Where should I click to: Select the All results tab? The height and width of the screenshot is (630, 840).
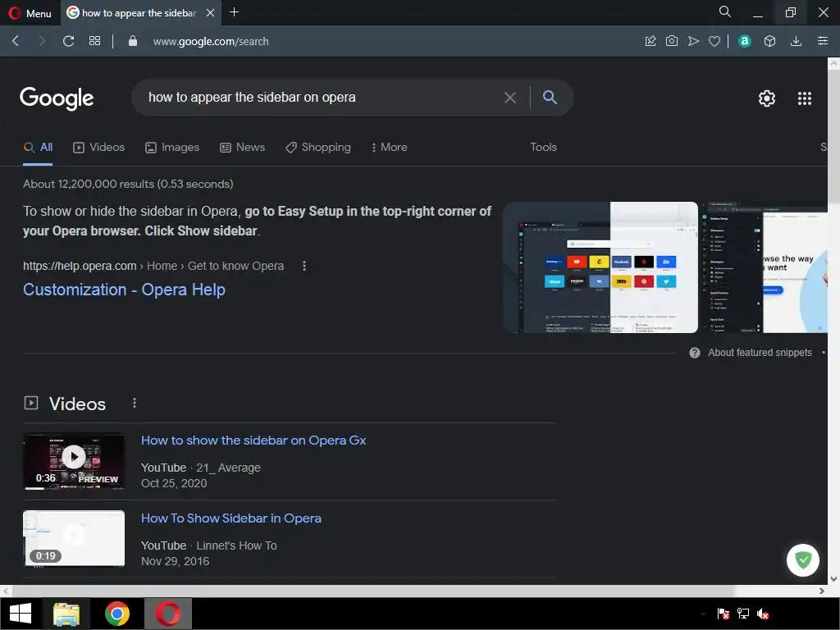tap(38, 148)
